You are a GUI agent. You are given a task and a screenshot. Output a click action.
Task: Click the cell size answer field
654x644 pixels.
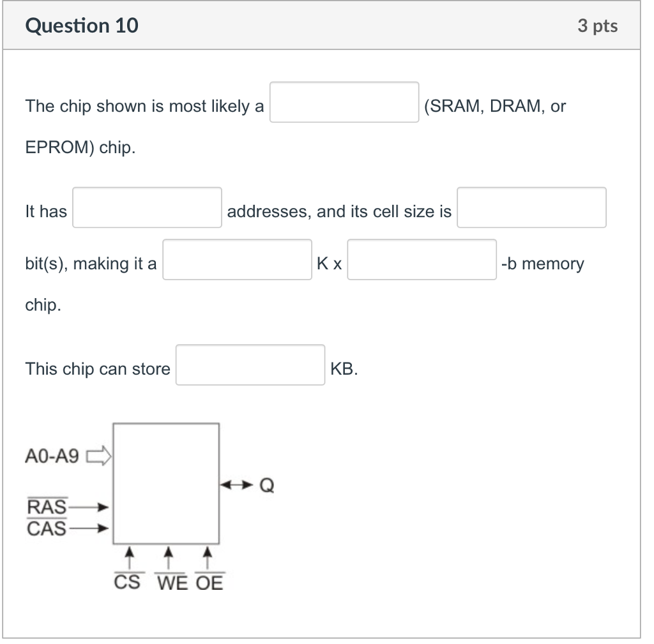(x=531, y=207)
